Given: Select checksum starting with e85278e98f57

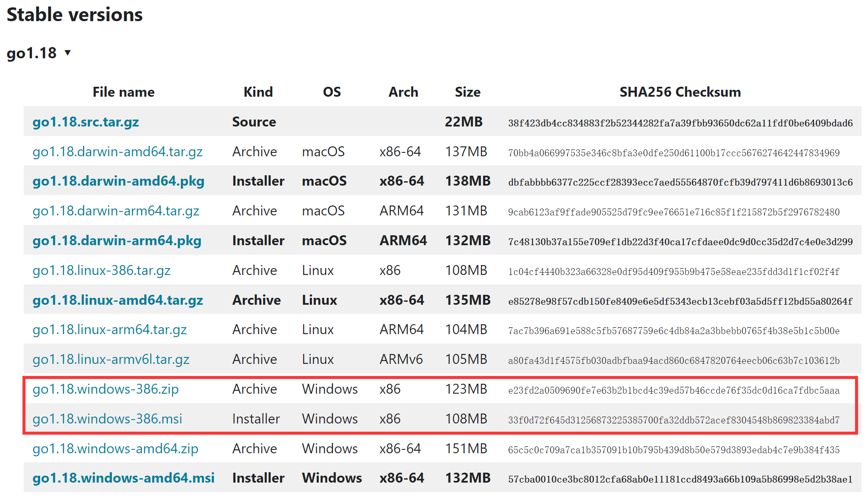Looking at the screenshot, I should (680, 301).
